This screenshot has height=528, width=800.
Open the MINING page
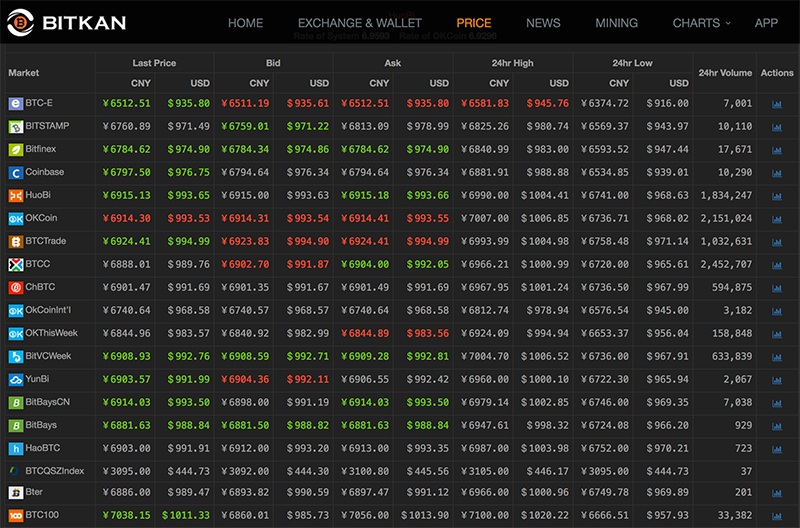pyautogui.click(x=616, y=23)
